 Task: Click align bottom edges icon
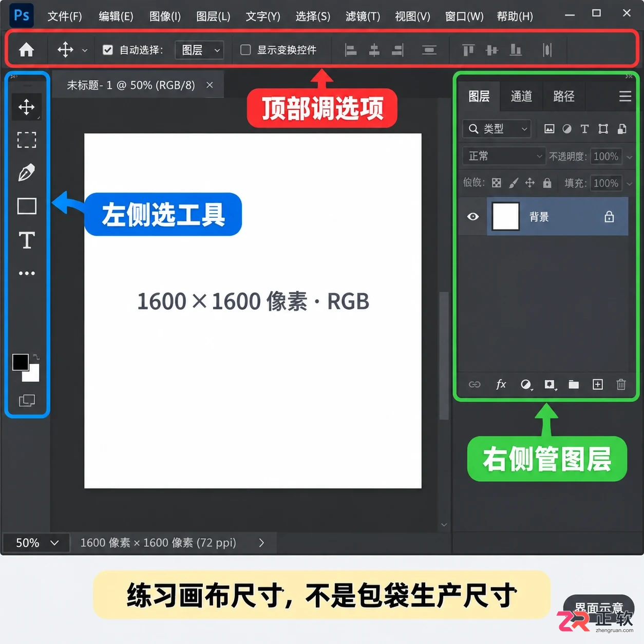click(516, 50)
